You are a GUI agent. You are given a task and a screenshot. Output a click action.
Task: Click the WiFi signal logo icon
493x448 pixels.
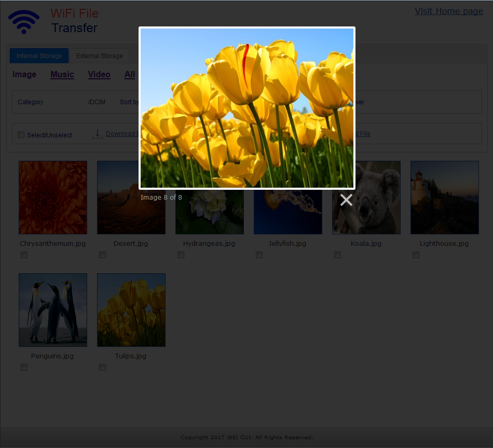(24, 22)
